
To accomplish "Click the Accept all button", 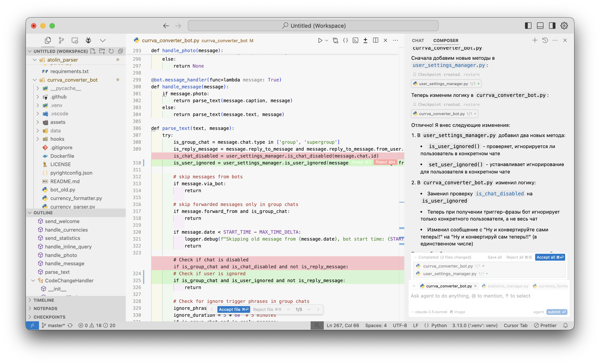I will [550, 257].
